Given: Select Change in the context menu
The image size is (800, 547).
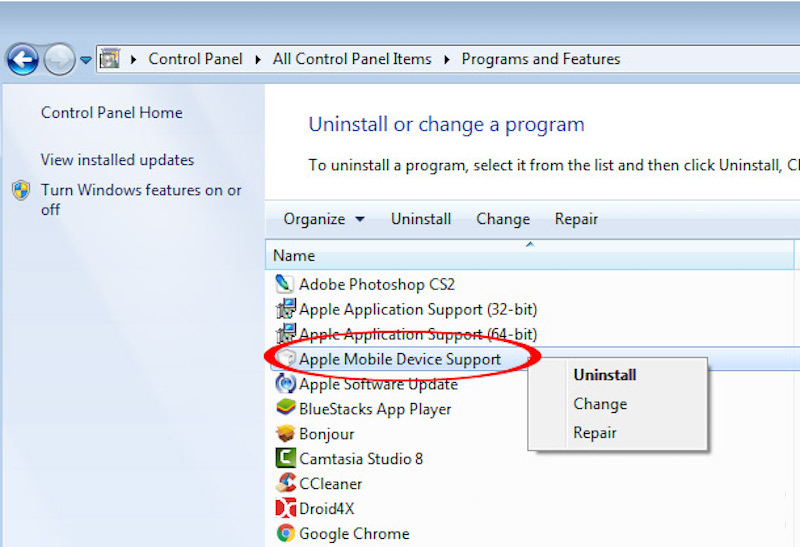Looking at the screenshot, I should (x=600, y=404).
